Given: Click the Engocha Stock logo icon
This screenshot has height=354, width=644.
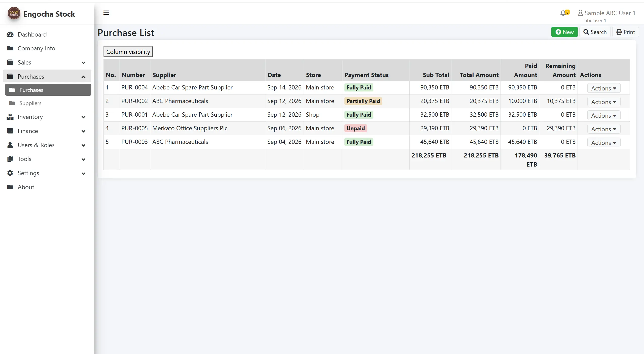Looking at the screenshot, I should point(14,14).
